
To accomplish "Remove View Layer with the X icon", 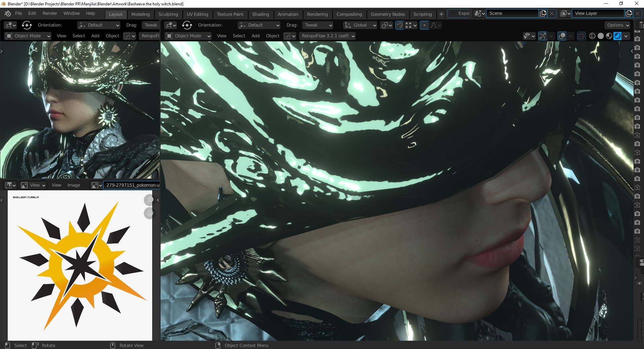I will pyautogui.click(x=637, y=13).
